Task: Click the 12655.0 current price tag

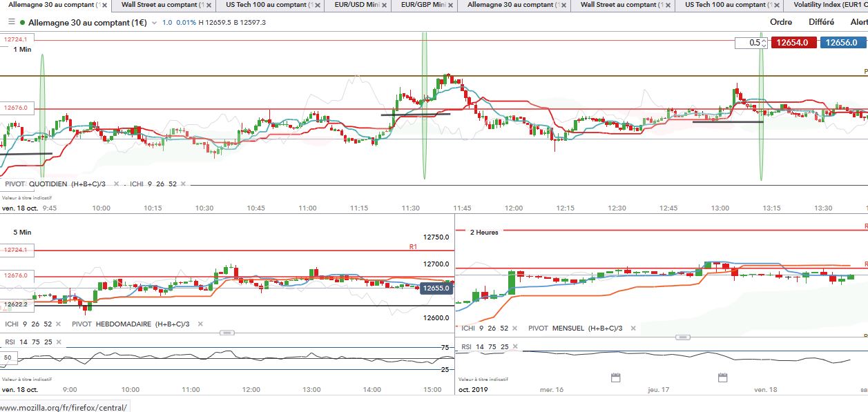Action: pos(436,288)
